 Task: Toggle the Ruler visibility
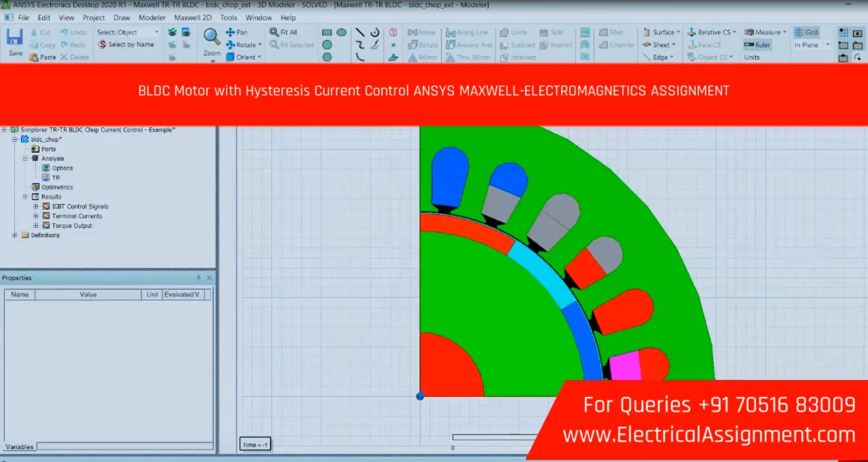tap(757, 45)
